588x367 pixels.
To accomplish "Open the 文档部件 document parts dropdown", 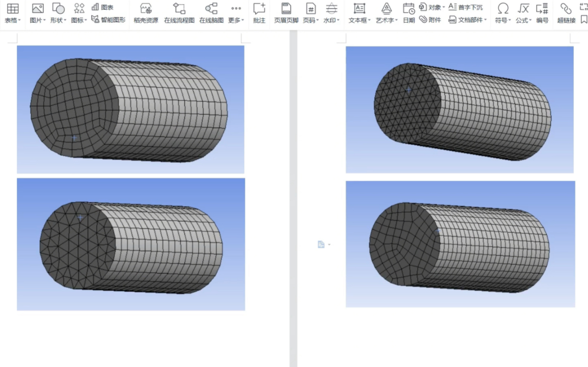I will [468, 20].
